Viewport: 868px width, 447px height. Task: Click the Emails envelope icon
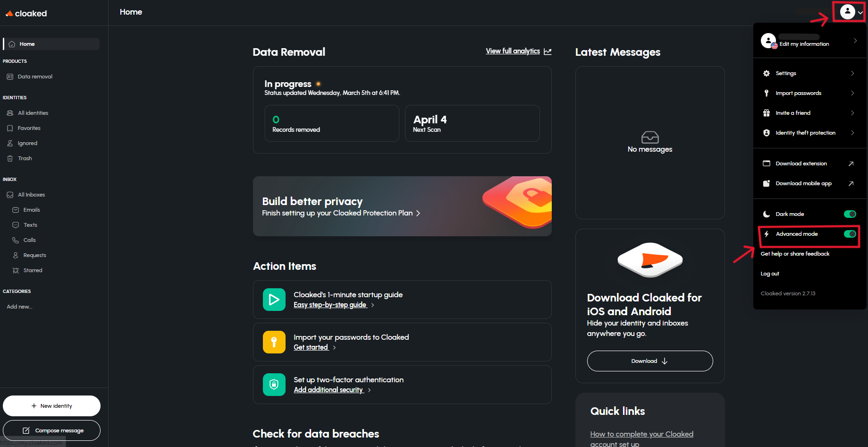[16, 210]
